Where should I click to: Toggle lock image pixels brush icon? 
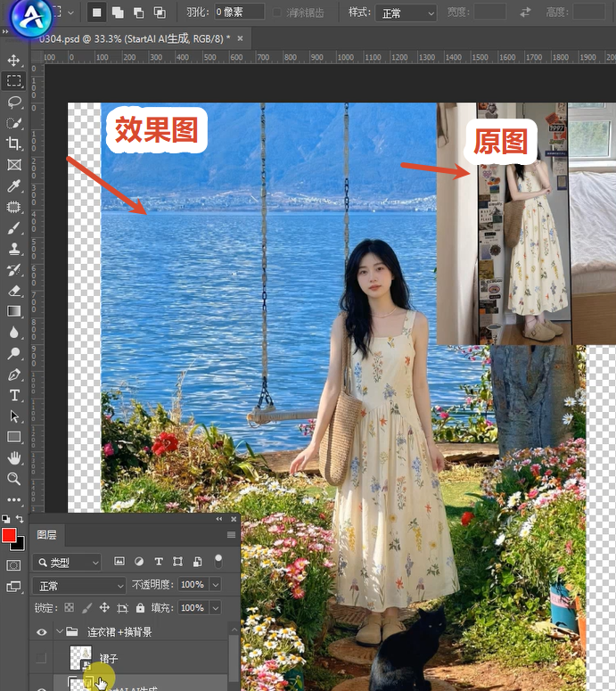86,608
